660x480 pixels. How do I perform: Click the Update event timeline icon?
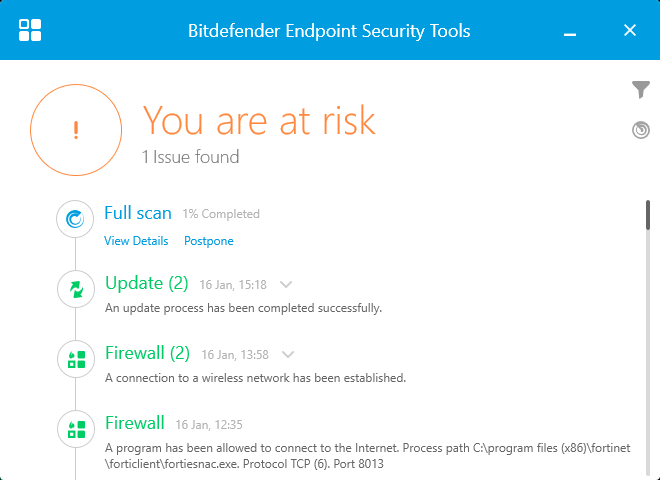click(x=76, y=289)
